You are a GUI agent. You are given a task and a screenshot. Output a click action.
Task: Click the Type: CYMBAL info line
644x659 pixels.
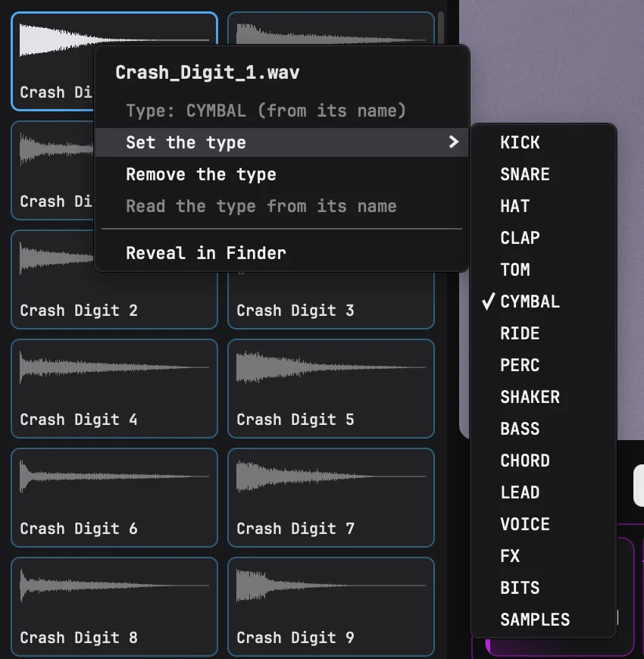[266, 111]
